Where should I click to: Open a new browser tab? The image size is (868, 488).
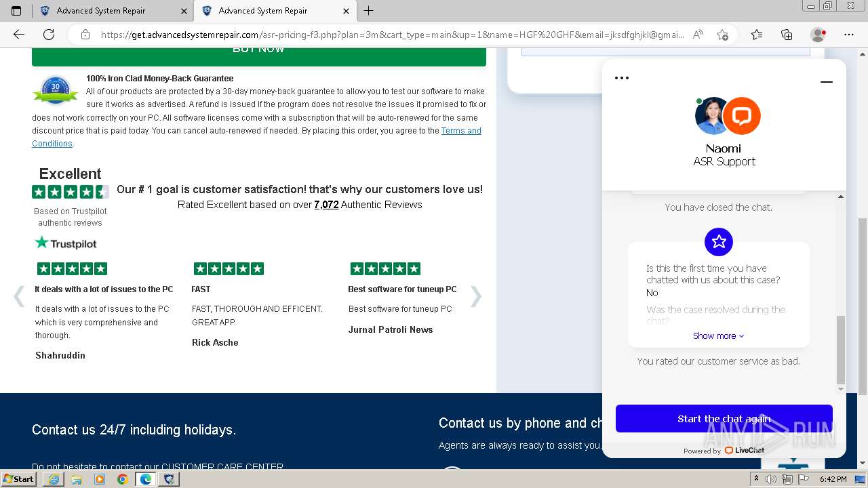click(368, 10)
